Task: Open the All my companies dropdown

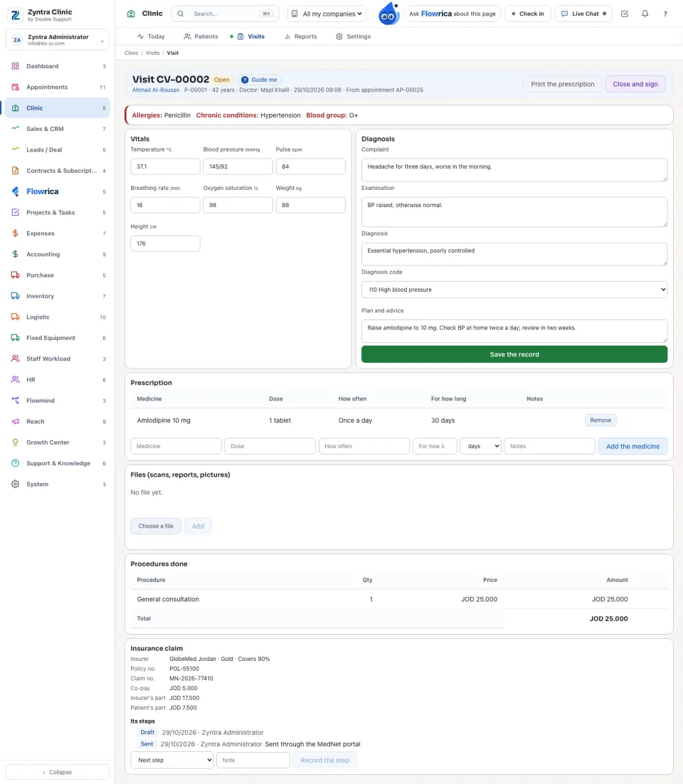Action: 327,14
